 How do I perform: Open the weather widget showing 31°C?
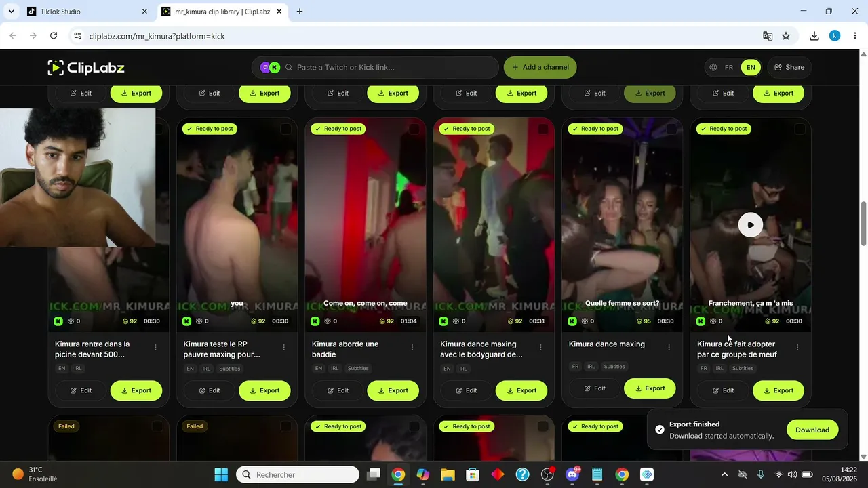tap(35, 474)
